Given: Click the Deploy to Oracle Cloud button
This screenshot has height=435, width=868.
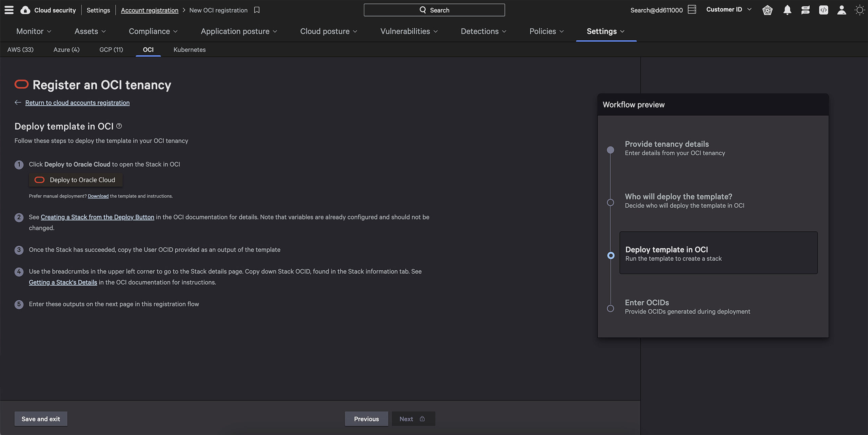Looking at the screenshot, I should pos(76,180).
